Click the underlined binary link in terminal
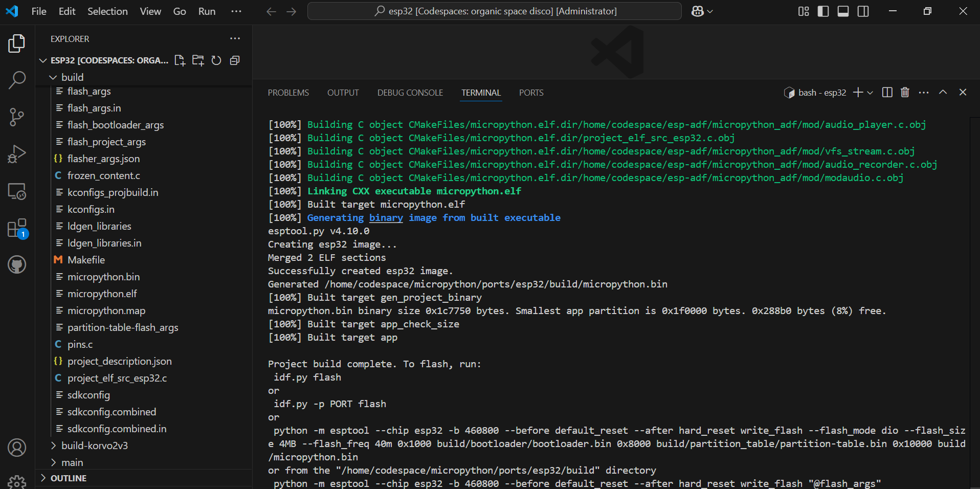980x489 pixels. [386, 217]
